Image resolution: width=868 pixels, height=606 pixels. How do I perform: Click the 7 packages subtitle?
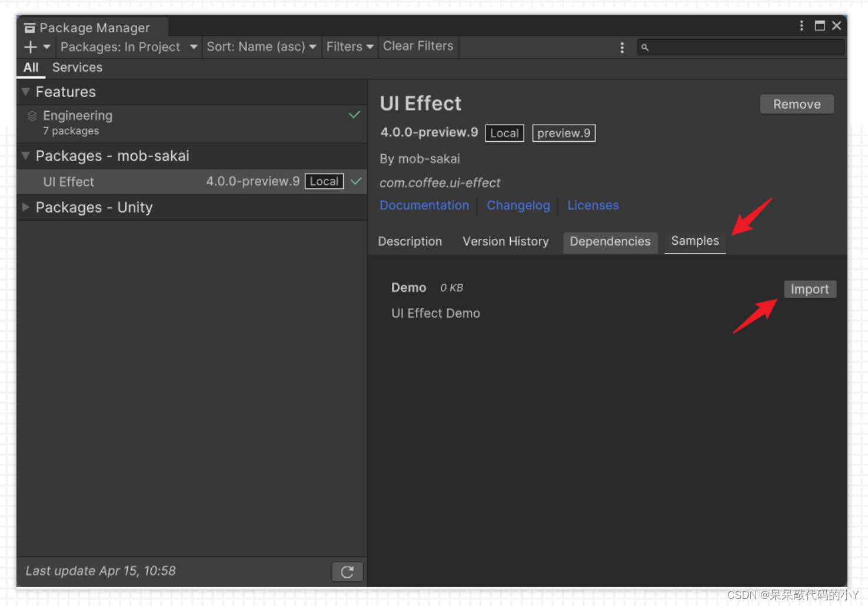click(x=71, y=131)
